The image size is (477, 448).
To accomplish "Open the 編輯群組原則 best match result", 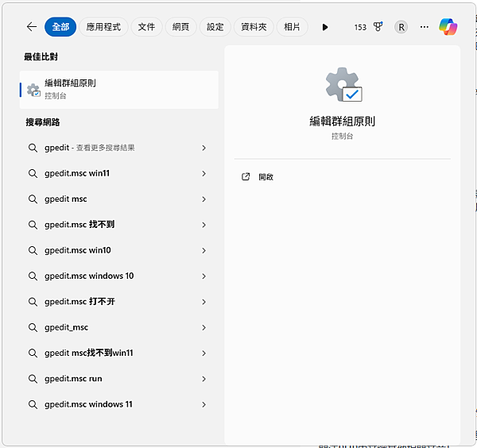I will pos(119,90).
